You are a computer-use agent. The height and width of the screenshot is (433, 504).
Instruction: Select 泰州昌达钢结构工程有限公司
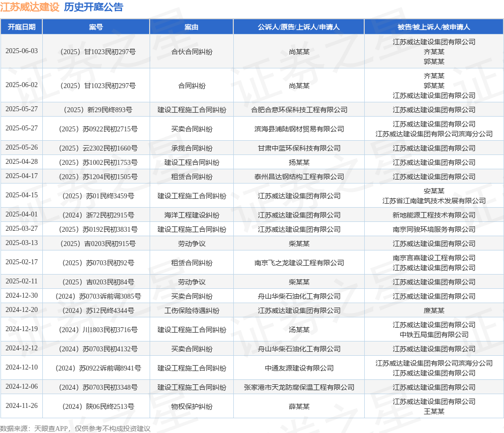299,177
